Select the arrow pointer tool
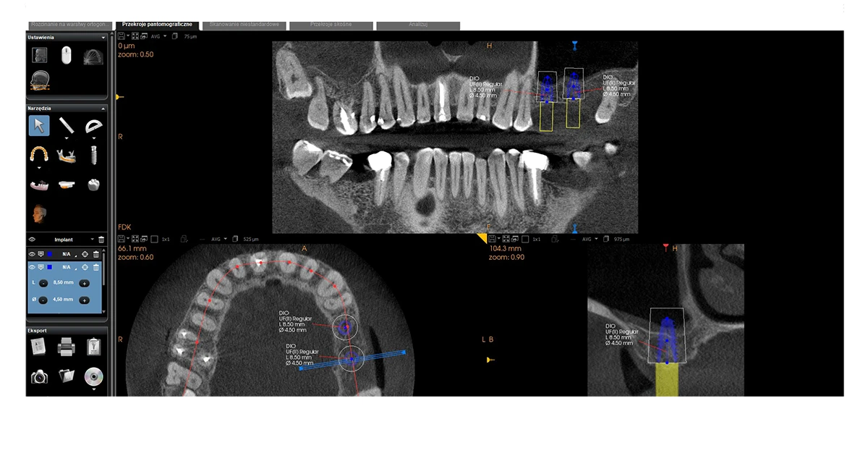The height and width of the screenshot is (456, 868). (39, 125)
